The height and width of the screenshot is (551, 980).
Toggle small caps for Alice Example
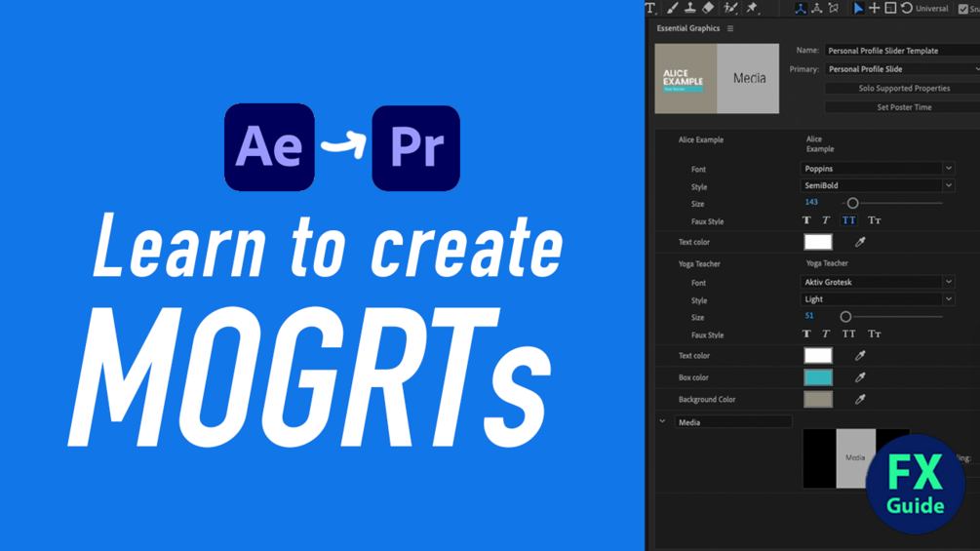pos(875,220)
